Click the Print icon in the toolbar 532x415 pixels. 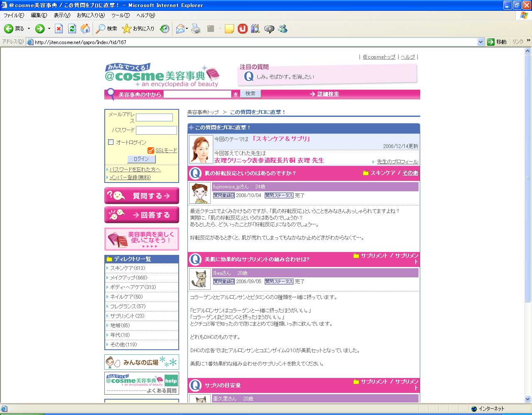click(x=196, y=29)
